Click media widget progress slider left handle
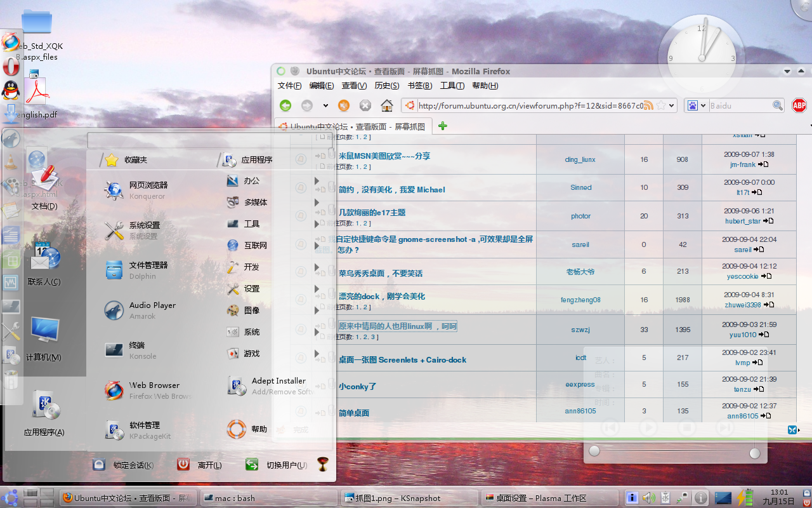 pyautogui.click(x=594, y=451)
